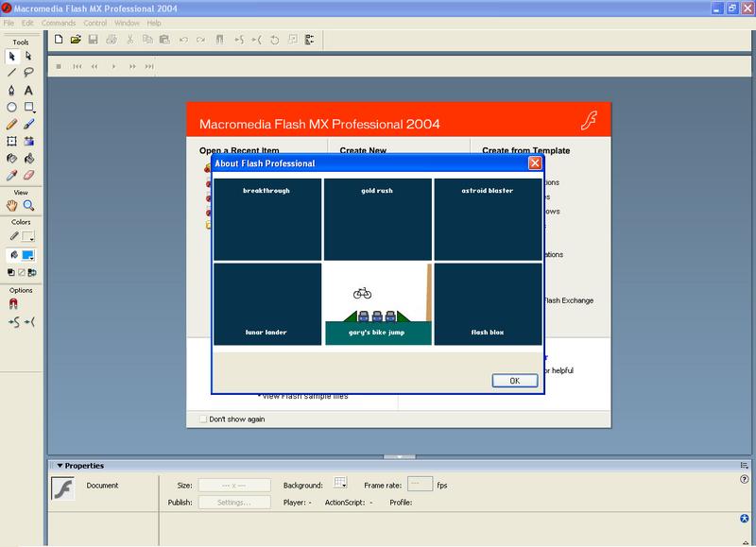Click the astroid blaster game tile
756x547 pixels.
coord(488,219)
